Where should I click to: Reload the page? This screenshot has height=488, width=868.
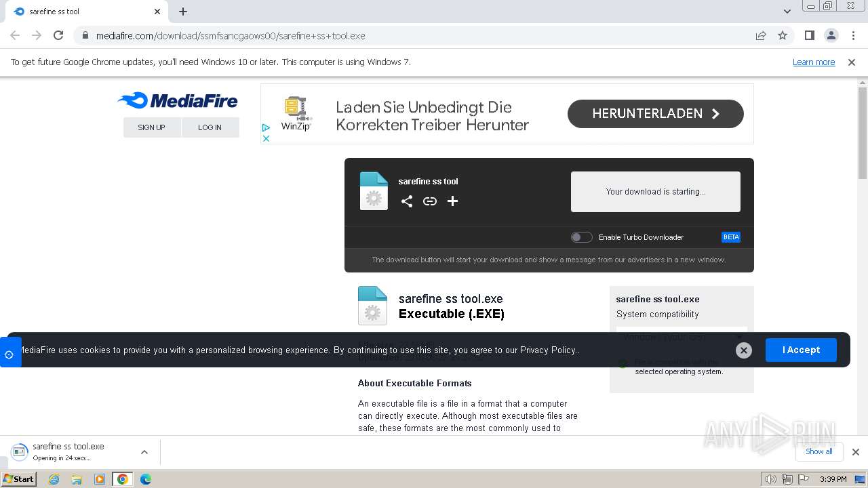[x=58, y=36]
